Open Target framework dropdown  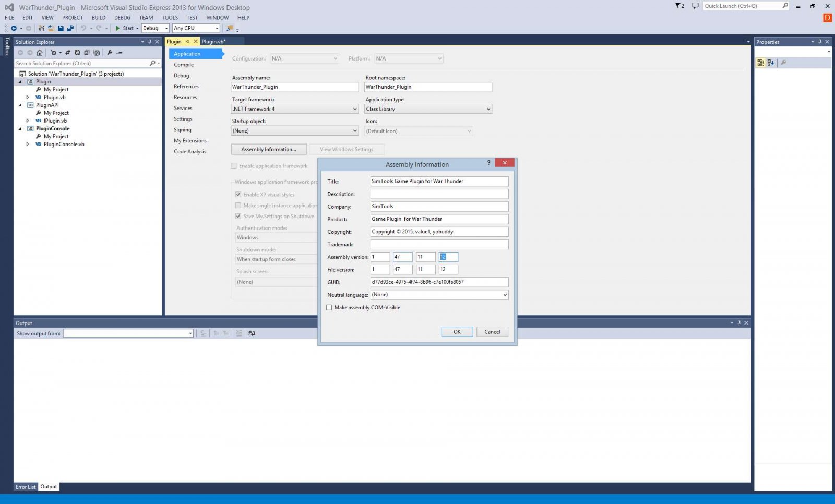(x=295, y=109)
